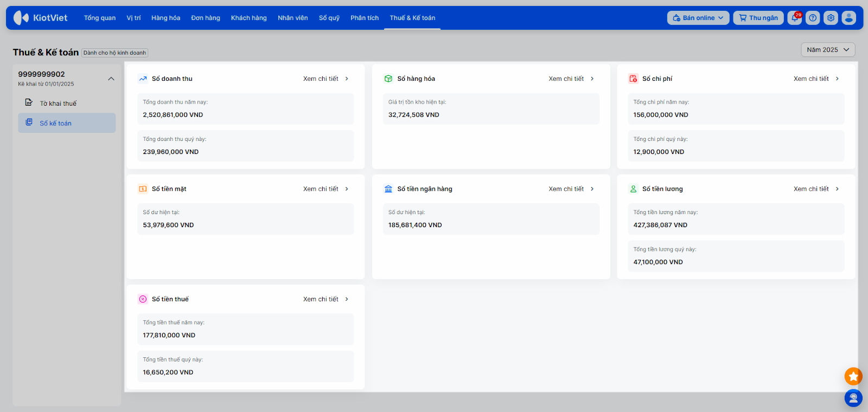Click the Sổ chi phí icon

point(633,79)
